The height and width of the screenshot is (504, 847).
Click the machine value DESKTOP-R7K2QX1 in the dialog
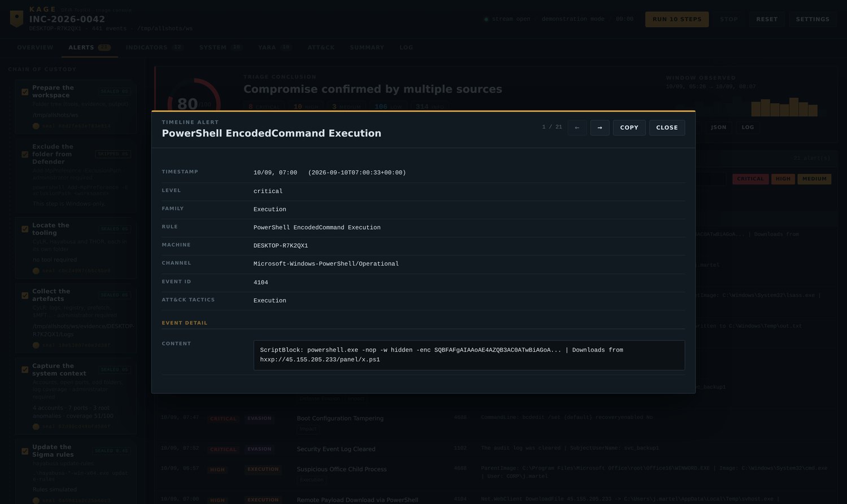(x=281, y=246)
